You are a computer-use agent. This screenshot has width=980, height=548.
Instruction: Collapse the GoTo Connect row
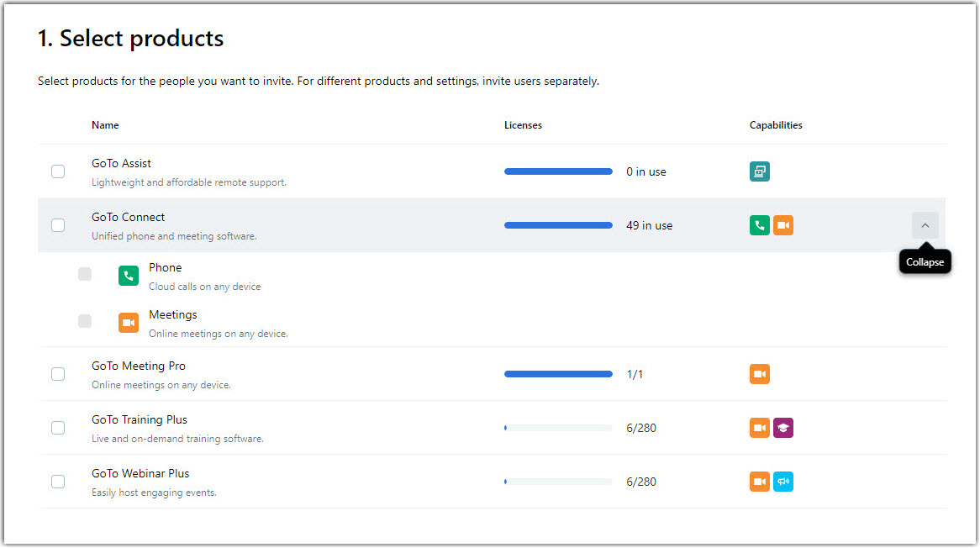925,224
